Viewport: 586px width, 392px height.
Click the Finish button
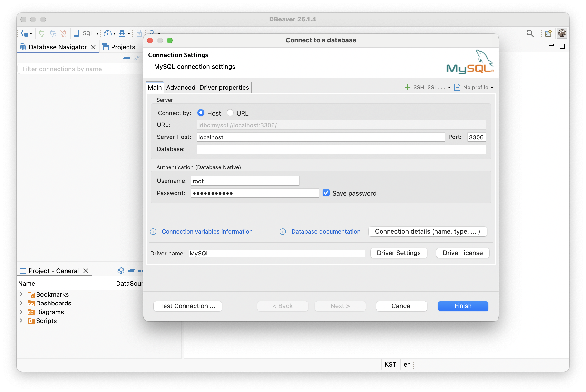coord(463,306)
